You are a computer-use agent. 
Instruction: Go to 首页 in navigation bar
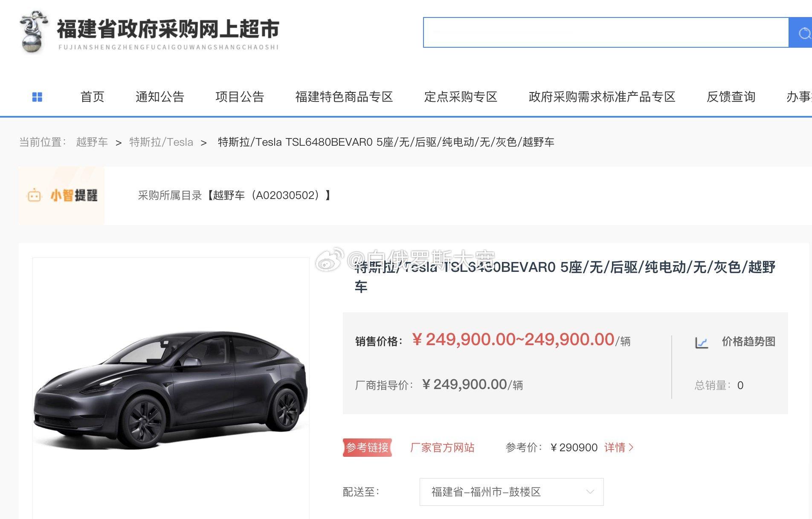point(93,97)
